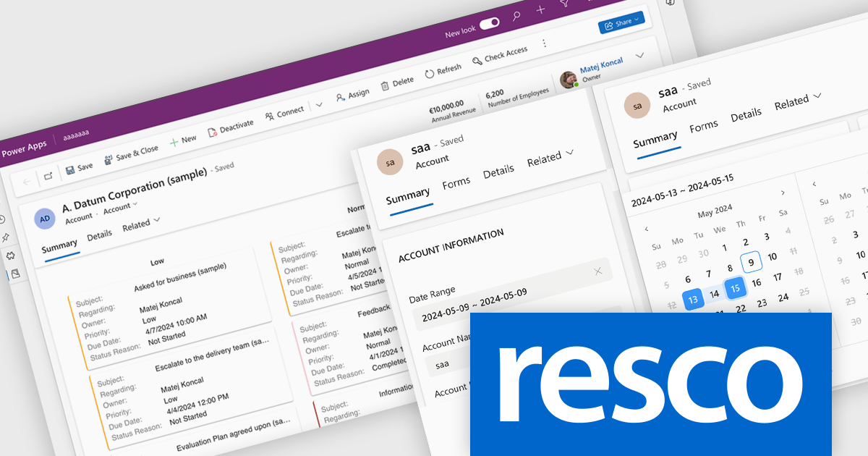Click the Power Apps title in the header
The image size is (868, 456).
tap(24, 147)
